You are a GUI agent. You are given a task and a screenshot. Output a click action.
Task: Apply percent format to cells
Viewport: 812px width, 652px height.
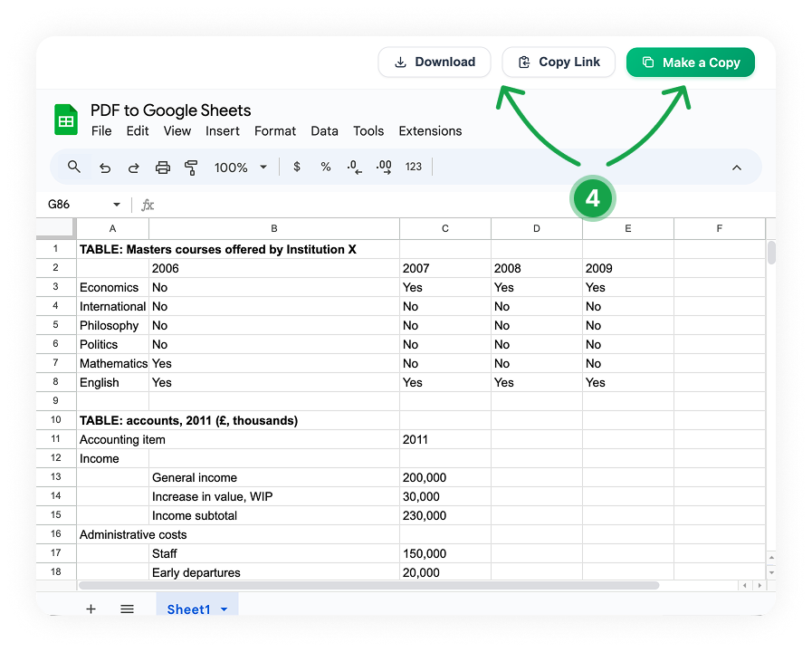(326, 167)
